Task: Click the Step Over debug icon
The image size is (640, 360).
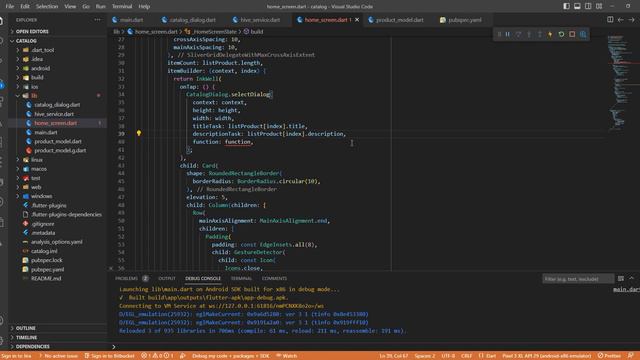Action: [x=518, y=34]
